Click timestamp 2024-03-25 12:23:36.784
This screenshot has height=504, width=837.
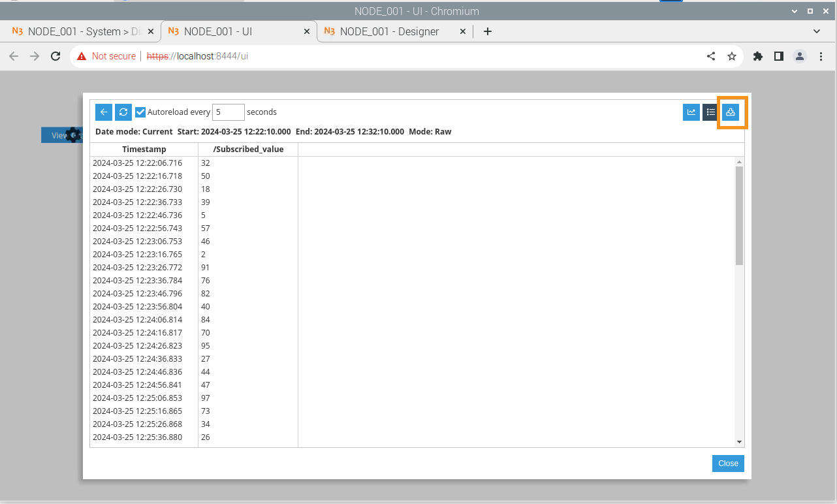137,280
